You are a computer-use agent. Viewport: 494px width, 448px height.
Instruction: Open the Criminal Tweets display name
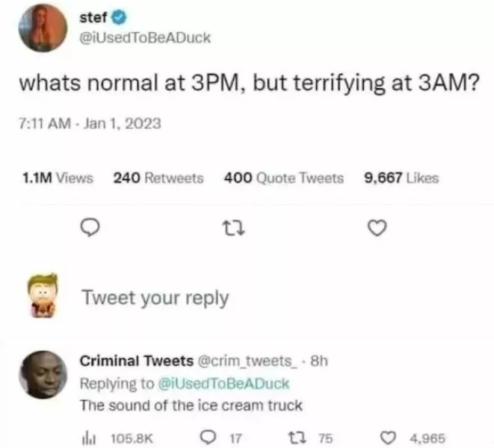136,361
